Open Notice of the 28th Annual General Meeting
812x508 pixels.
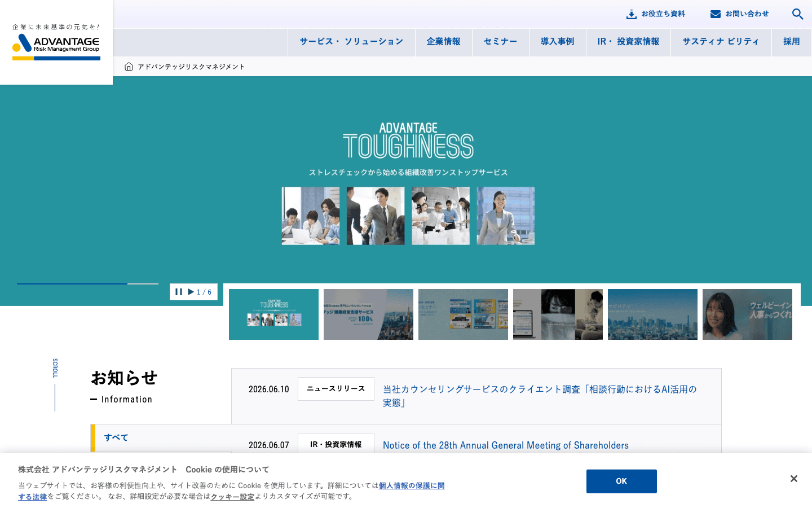(x=506, y=445)
